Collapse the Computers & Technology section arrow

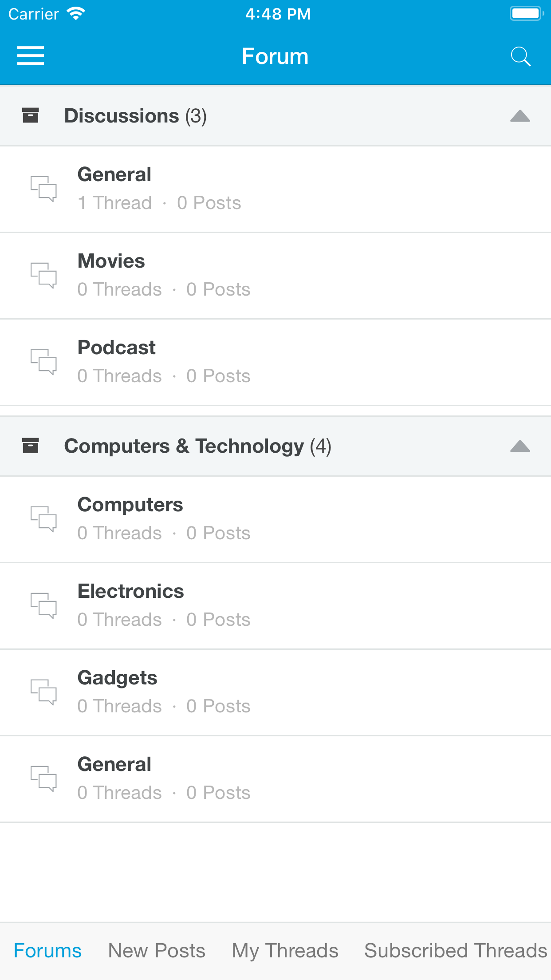pyautogui.click(x=520, y=446)
